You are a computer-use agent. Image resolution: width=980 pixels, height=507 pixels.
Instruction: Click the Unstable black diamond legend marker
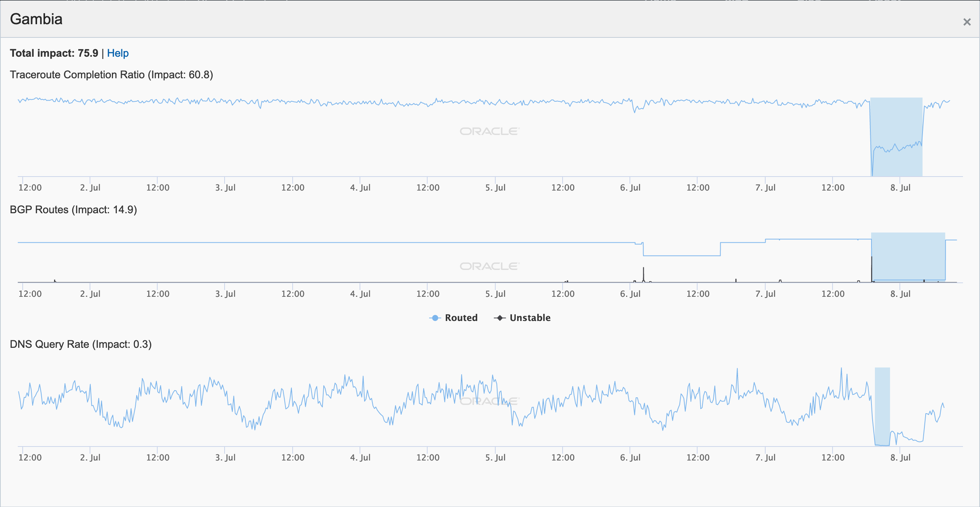(x=499, y=318)
